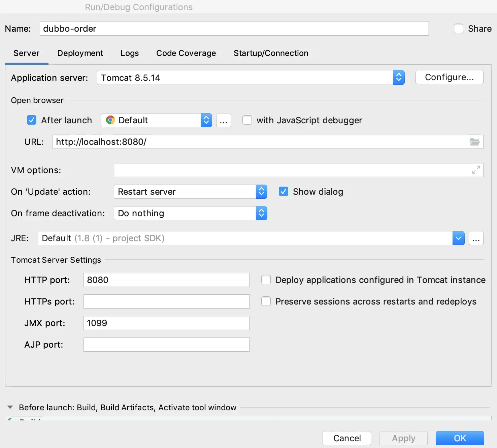Image resolution: width=497 pixels, height=448 pixels.
Task: Click the Configure... button
Action: point(449,77)
